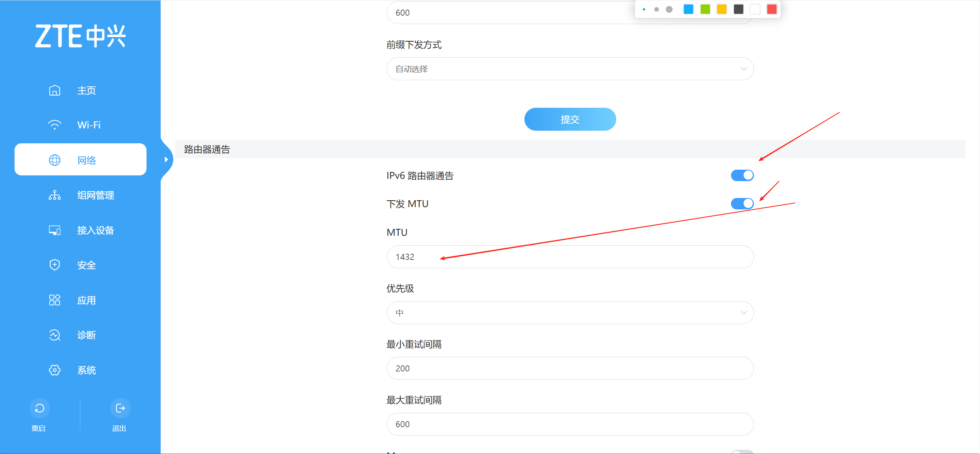Choose the blue pen color swatch
Screen dimensions: 980x454
[688, 9]
